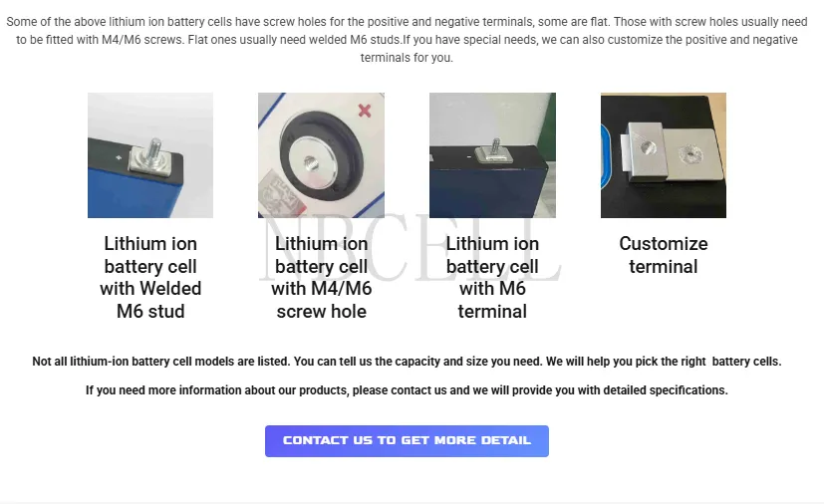Open the Customize terminal image
Screen dimensions: 824x504
[x=664, y=155]
